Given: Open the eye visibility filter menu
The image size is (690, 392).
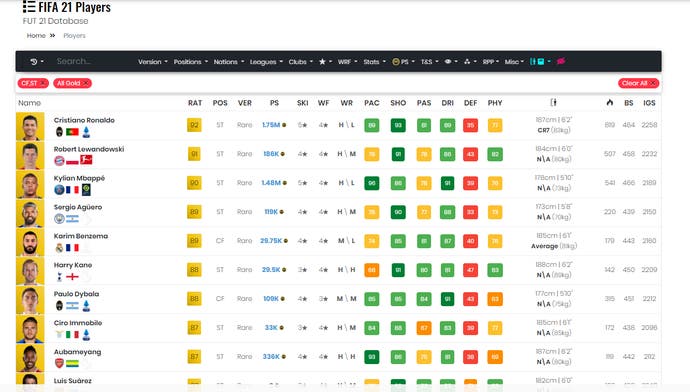Looking at the screenshot, I should pyautogui.click(x=451, y=62).
